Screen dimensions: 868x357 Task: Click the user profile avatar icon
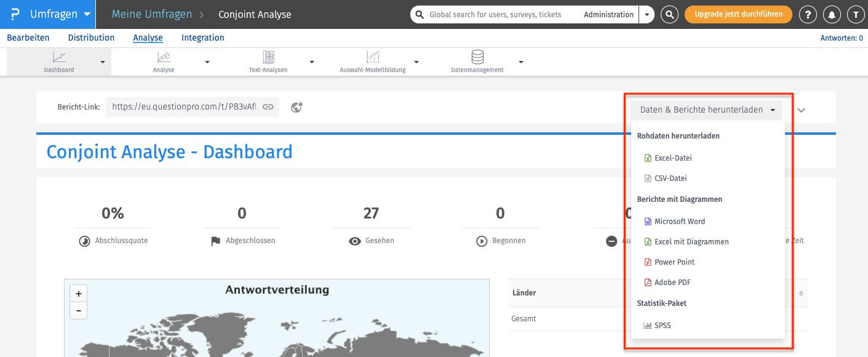click(855, 14)
